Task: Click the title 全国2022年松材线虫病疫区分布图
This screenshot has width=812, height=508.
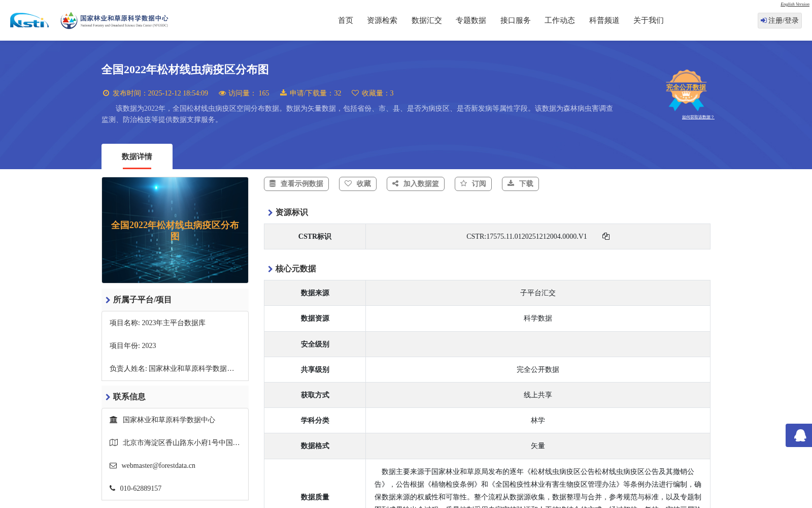Action: click(185, 70)
